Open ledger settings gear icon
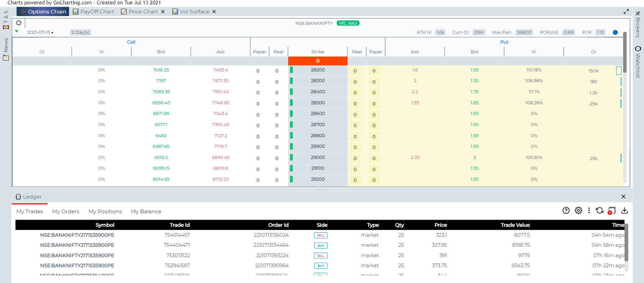The width and height of the screenshot is (644, 283). [578, 211]
